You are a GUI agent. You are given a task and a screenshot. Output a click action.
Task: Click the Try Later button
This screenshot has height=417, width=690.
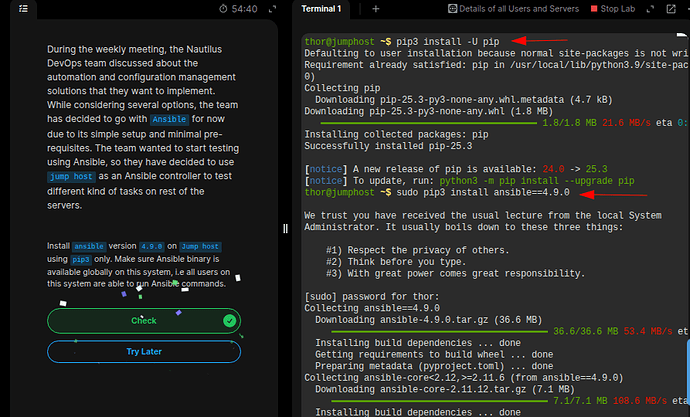pyautogui.click(x=144, y=351)
